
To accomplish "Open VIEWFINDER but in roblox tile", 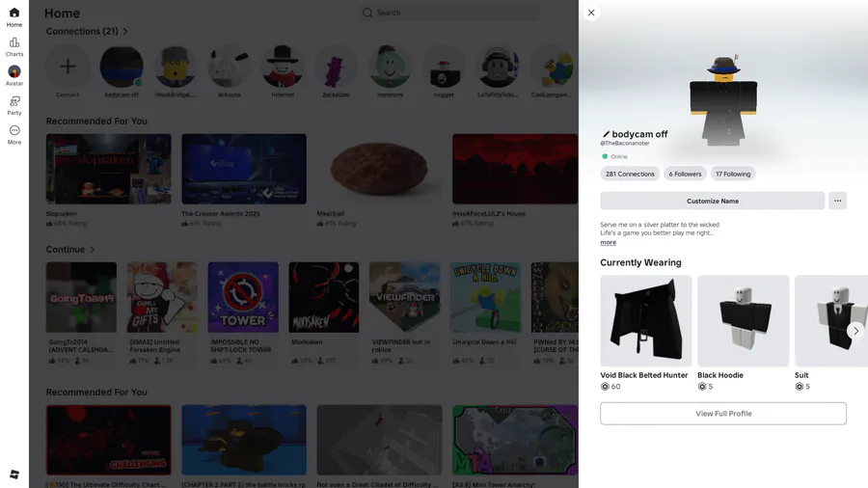I will coord(405,297).
